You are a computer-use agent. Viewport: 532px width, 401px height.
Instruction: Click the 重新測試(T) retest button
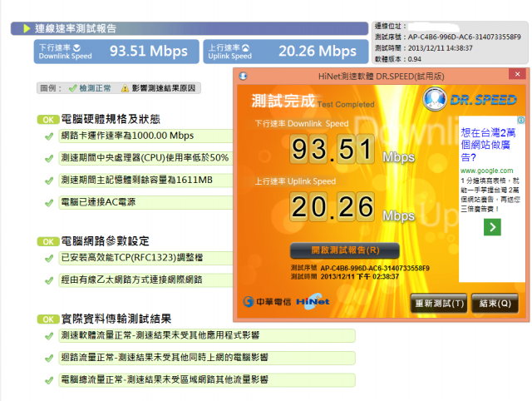(x=439, y=303)
